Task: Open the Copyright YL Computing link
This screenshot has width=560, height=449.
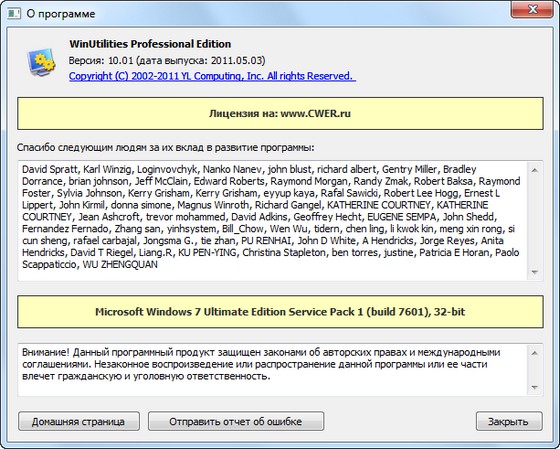Action: pyautogui.click(x=212, y=76)
